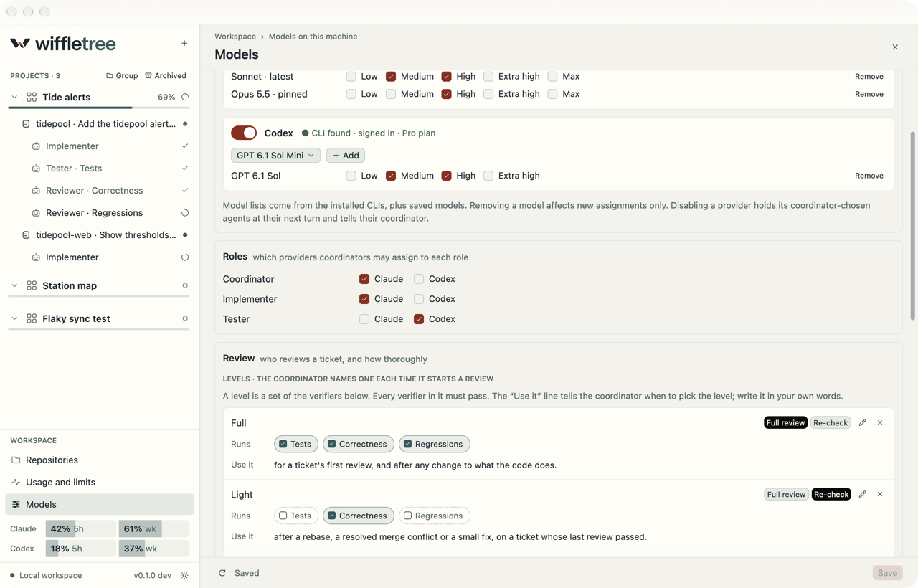The image size is (918, 588).
Task: Click the Claude 5h usage bar
Action: pyautogui.click(x=80, y=528)
